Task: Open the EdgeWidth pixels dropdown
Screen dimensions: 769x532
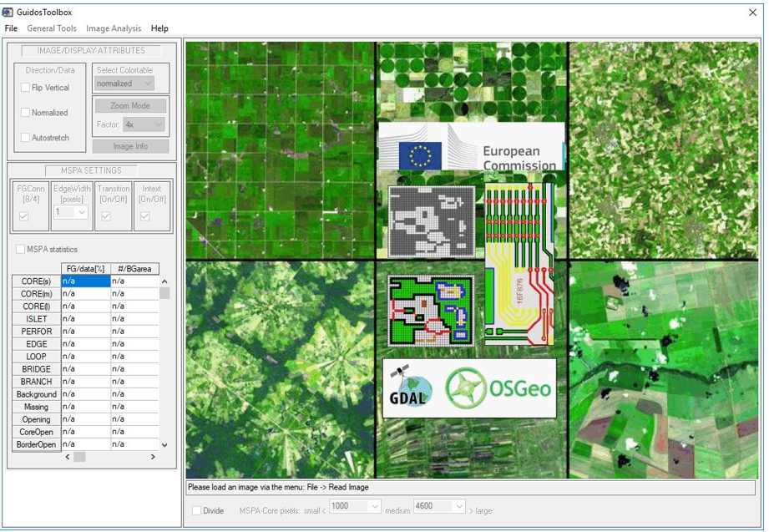Action: 71,212
